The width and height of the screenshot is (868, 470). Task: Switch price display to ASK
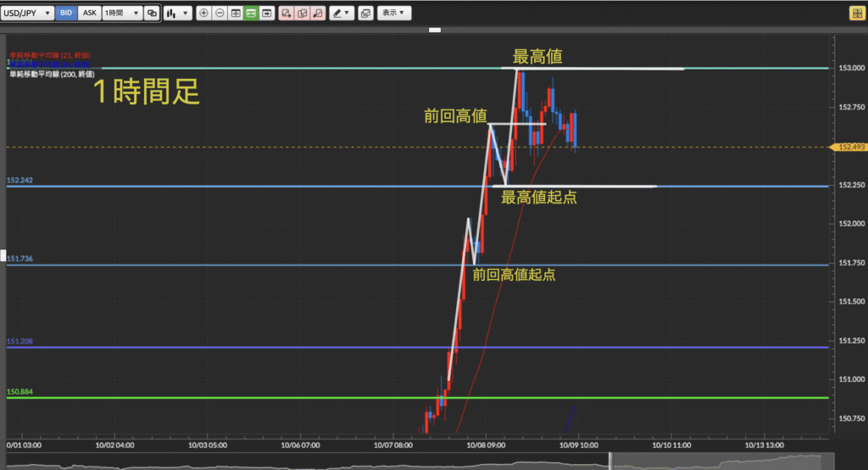pos(89,14)
